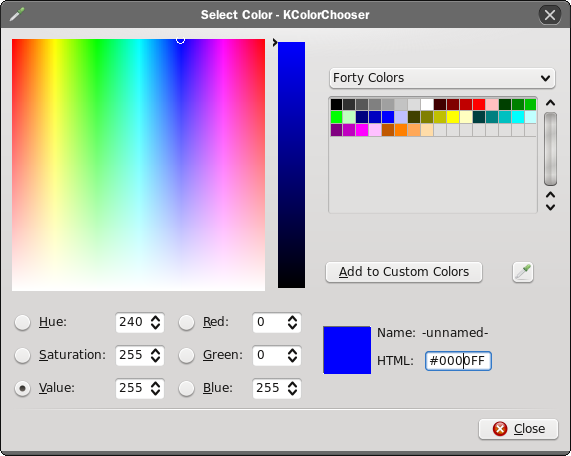Decrease Saturation with its down arrow

(155, 359)
